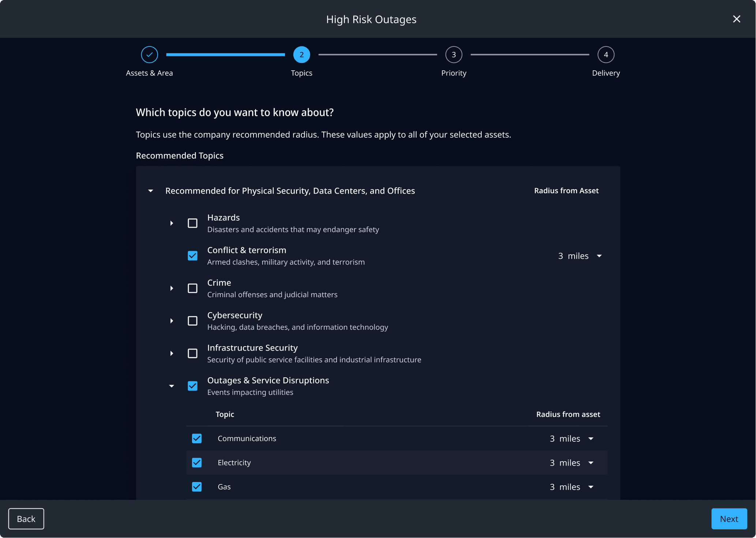The image size is (756, 538).
Task: Uncheck Conflict & terrorism
Action: point(192,256)
